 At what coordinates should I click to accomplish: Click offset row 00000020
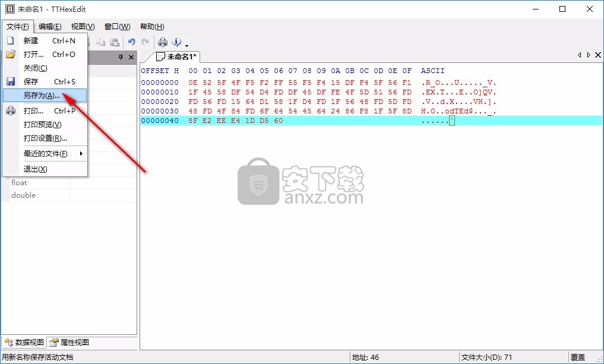160,102
